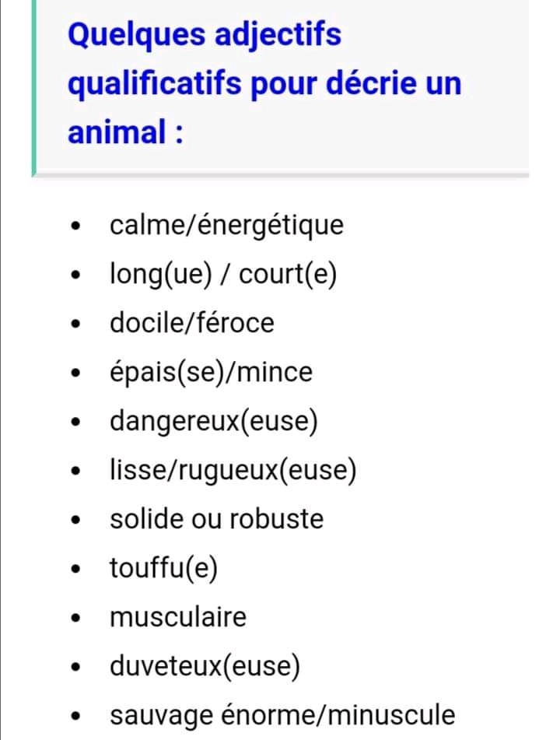Select the 'docile/féroce' list item
560x740 pixels.
192,324
